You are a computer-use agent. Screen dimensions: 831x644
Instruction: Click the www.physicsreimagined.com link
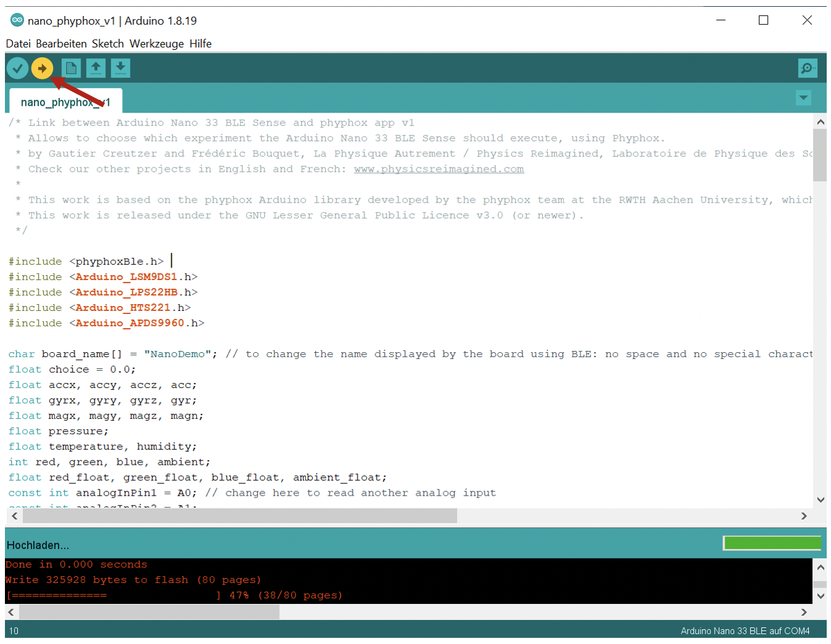pos(438,169)
